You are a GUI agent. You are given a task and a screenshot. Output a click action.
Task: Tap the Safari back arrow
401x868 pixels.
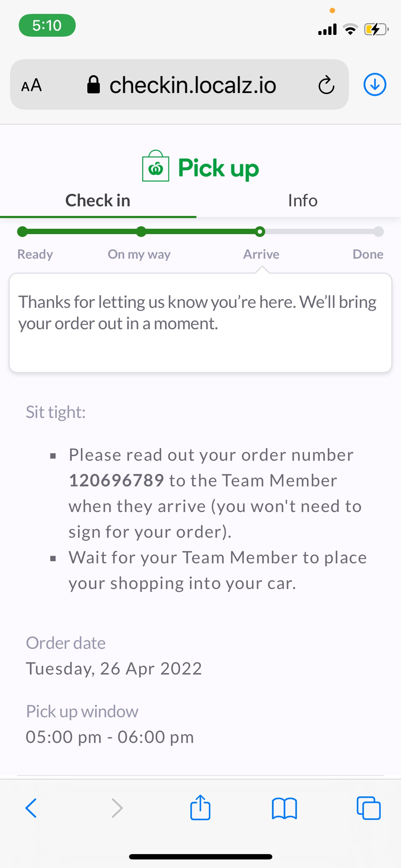[31, 808]
